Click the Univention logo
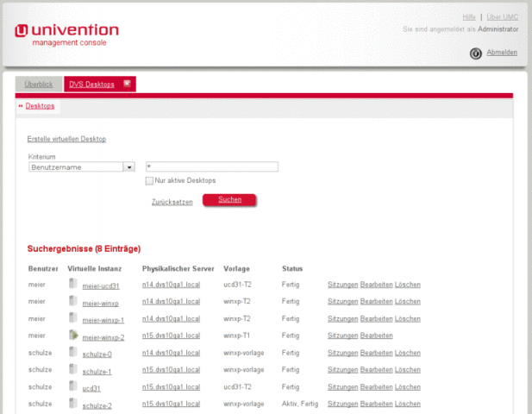 pyautogui.click(x=66, y=34)
